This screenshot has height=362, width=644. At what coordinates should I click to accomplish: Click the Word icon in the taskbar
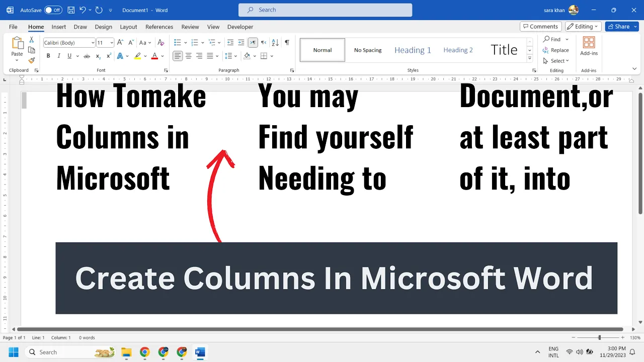tap(200, 352)
